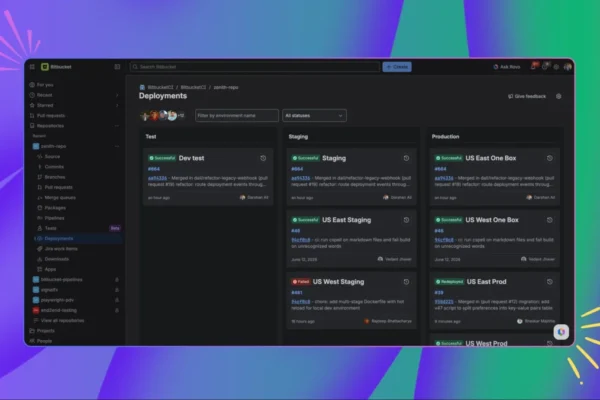Expand the Starred chevron in sidebar

(x=117, y=106)
